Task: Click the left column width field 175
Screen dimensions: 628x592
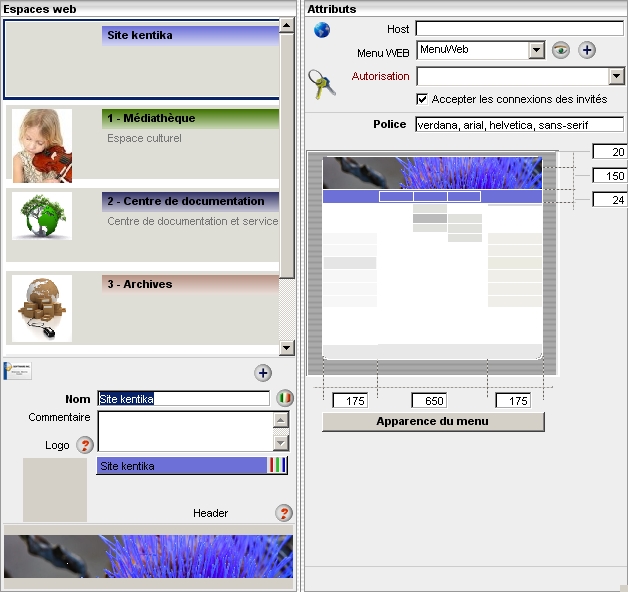Action: [350, 401]
